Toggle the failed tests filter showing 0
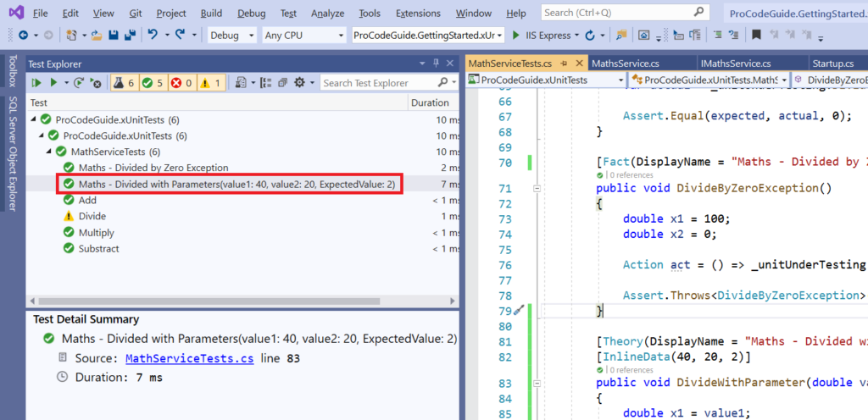The image size is (868, 420). (181, 83)
